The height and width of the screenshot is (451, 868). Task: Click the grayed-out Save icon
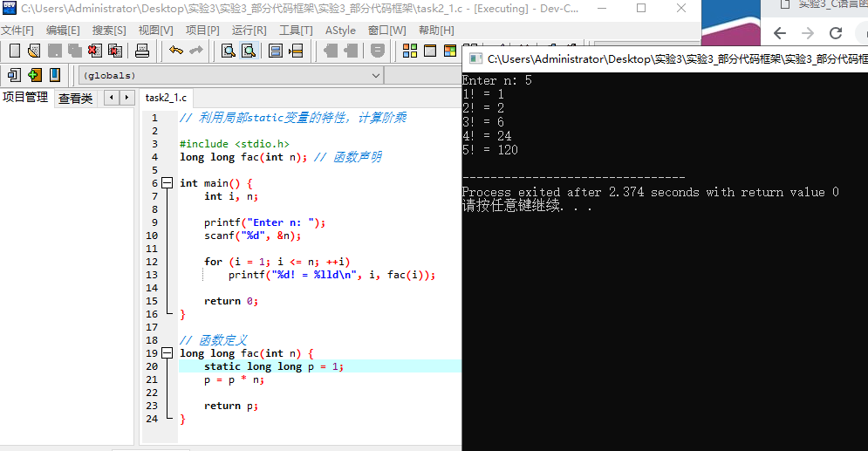pyautogui.click(x=54, y=51)
